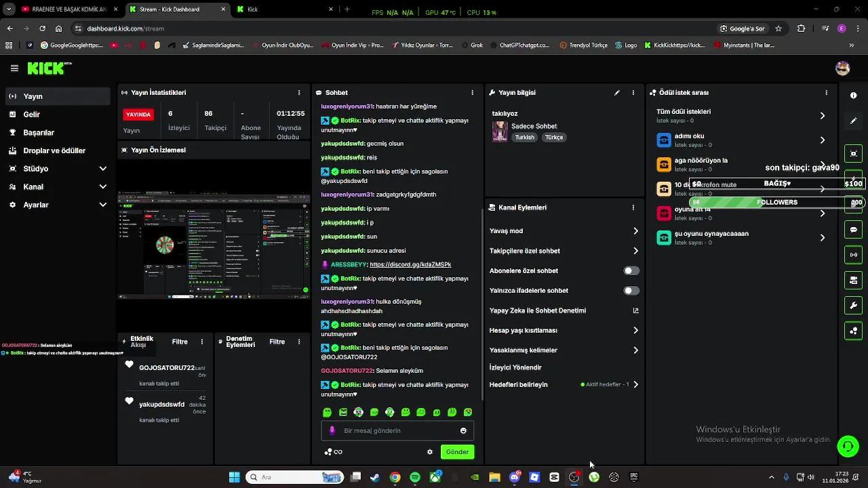The image size is (868, 488).
Task: Click the Turkish tag
Action: (524, 137)
